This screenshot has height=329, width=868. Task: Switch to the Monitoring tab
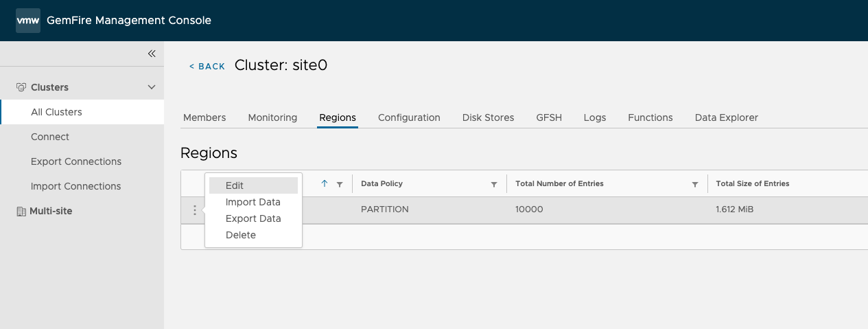coord(272,117)
